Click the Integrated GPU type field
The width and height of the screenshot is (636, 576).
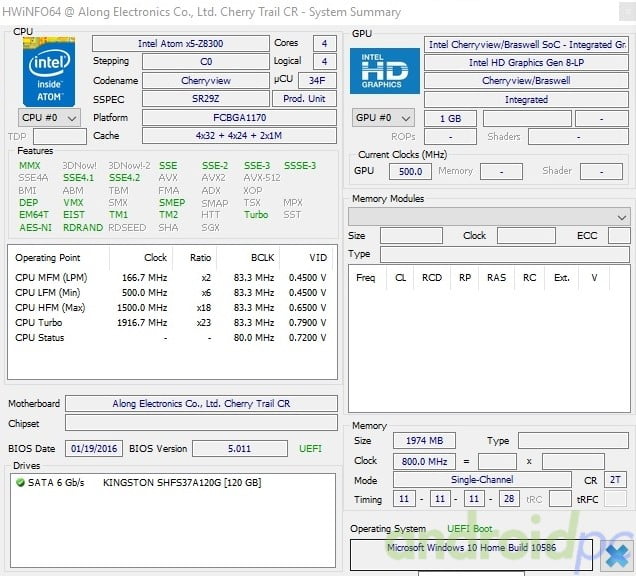coord(526,100)
